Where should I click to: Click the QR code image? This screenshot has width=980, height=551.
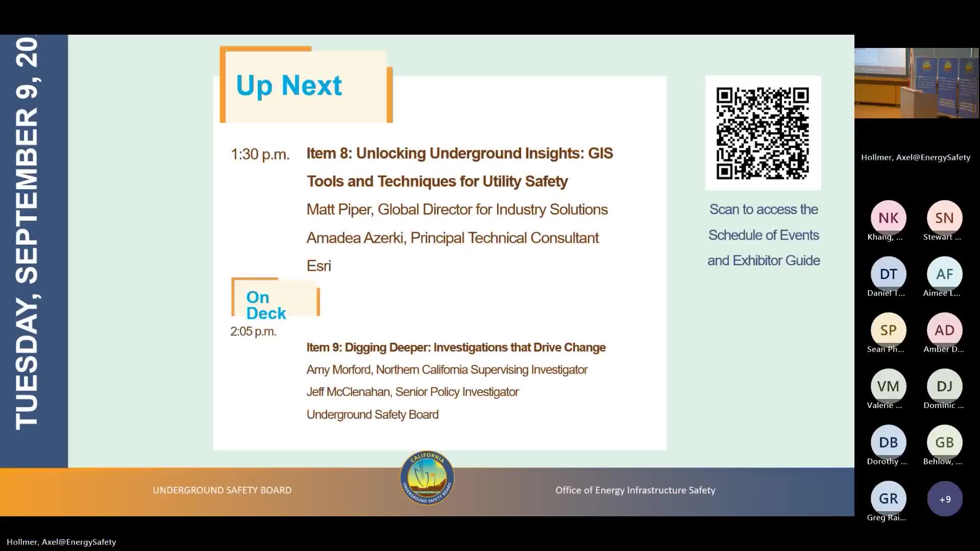763,133
